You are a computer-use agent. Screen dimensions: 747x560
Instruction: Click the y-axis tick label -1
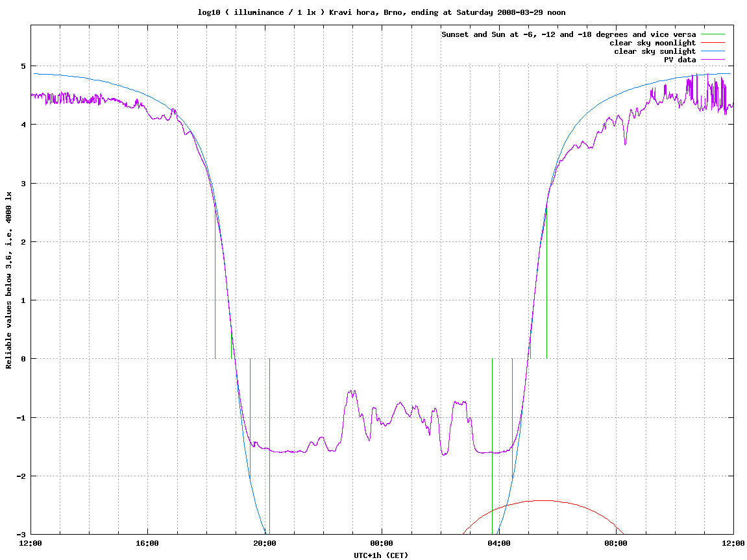(x=21, y=418)
